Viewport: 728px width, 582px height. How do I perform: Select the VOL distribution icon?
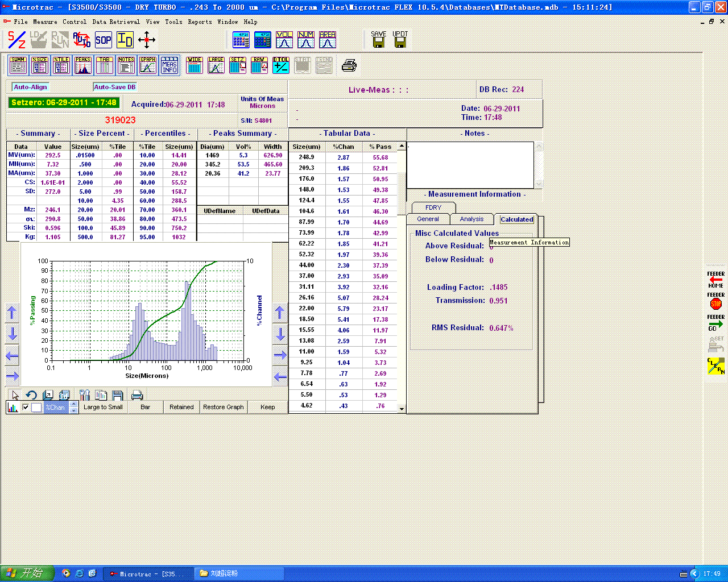click(x=284, y=40)
